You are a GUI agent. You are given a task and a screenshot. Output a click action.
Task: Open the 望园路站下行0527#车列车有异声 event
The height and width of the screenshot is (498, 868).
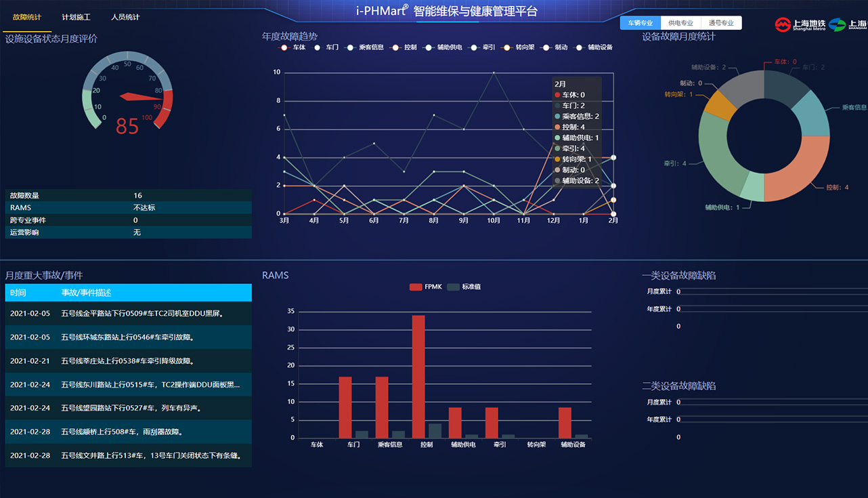[129, 408]
